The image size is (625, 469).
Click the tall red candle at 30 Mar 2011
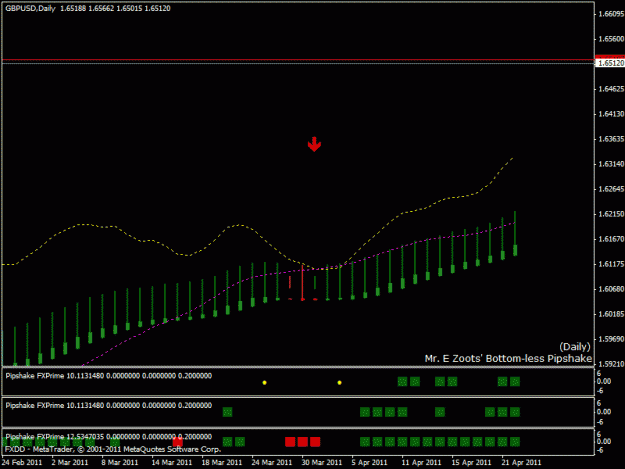[x=303, y=283]
